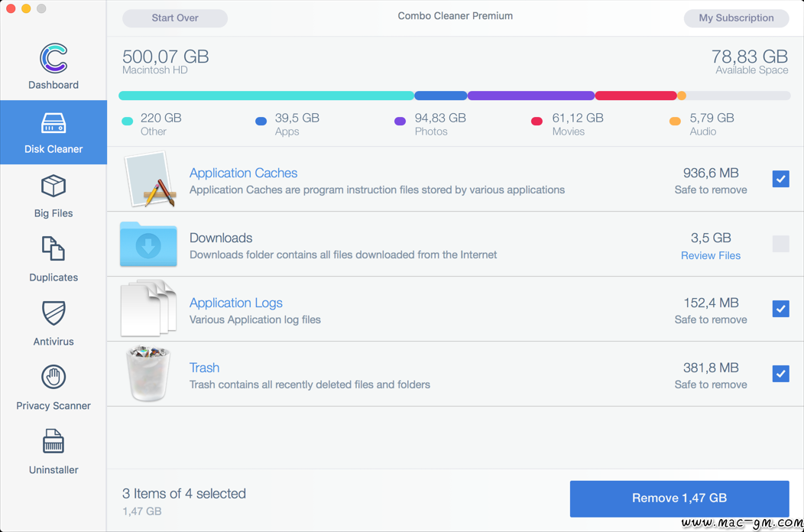The width and height of the screenshot is (804, 532).
Task: Click the Various Application log files description
Action: pos(254,320)
